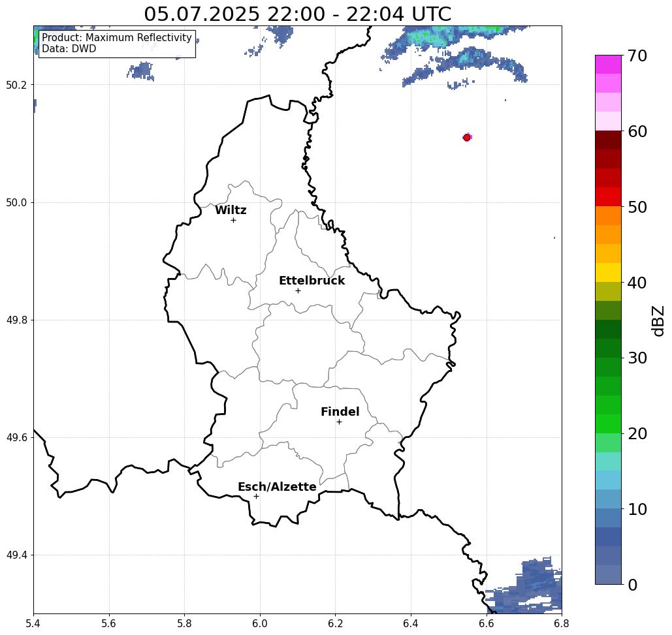The width and height of the screenshot is (672, 635).
Task: Click the 49.8 latitude axis label
Action: pos(16,320)
